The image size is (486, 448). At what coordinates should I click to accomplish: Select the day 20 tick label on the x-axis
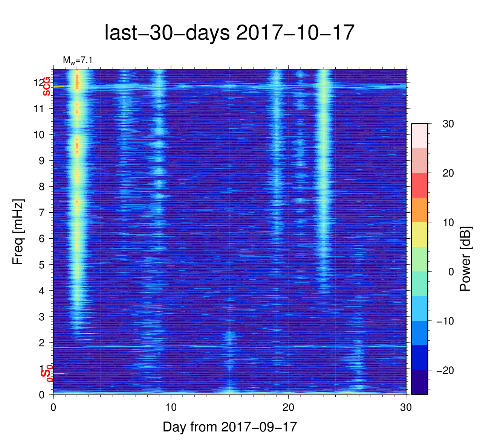(x=289, y=408)
